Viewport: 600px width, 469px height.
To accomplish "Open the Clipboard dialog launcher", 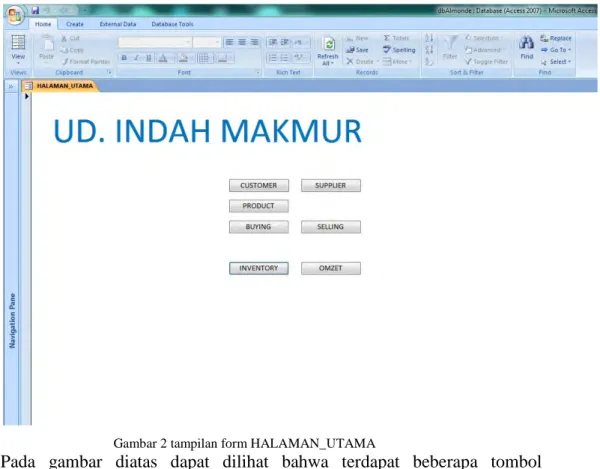I will 109,72.
